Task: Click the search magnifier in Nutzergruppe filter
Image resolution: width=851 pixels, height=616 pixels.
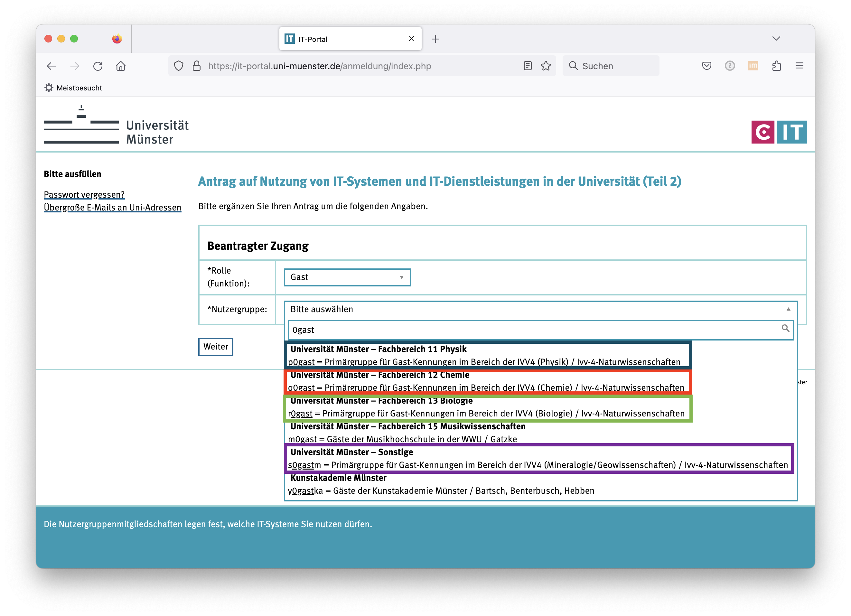Action: (x=785, y=329)
